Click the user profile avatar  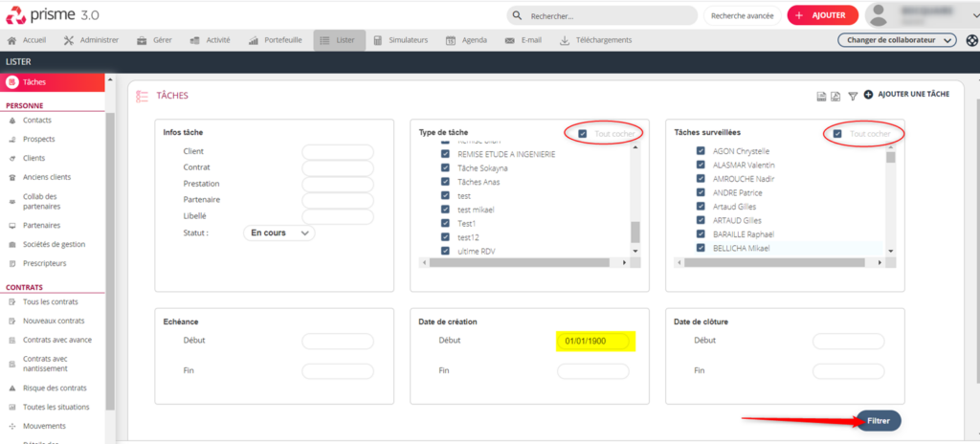pos(880,15)
